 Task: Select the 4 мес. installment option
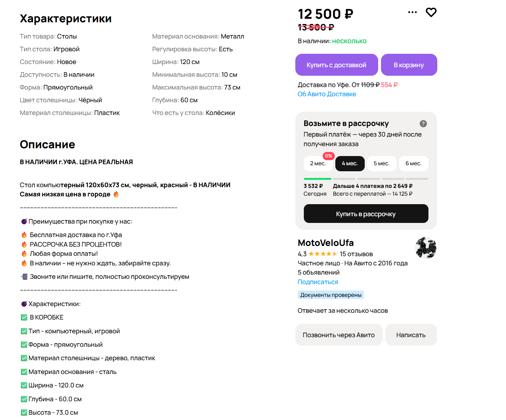350,163
